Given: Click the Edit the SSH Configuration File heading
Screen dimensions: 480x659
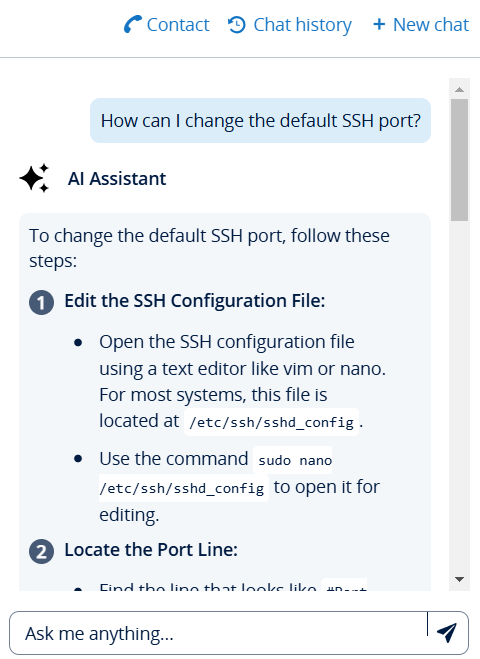Looking at the screenshot, I should pyautogui.click(x=195, y=301).
